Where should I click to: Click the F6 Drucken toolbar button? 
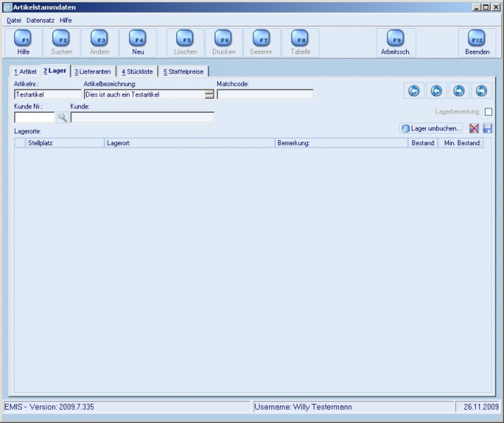click(223, 43)
